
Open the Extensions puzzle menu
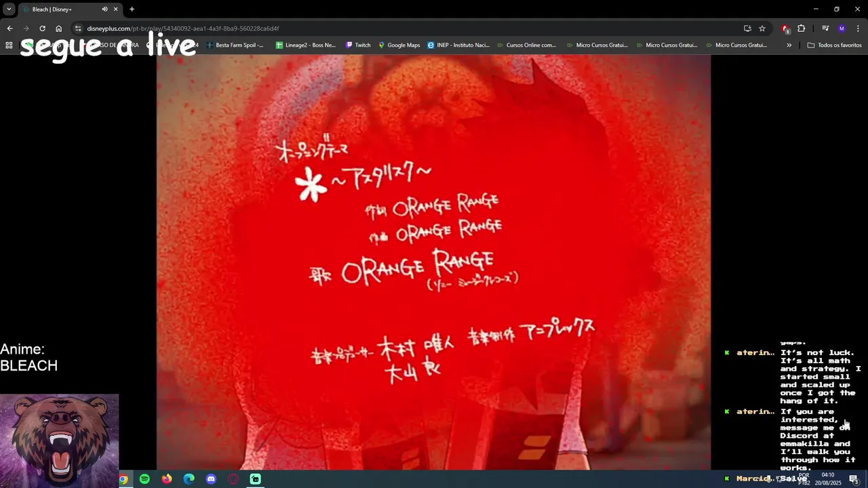pyautogui.click(x=802, y=28)
